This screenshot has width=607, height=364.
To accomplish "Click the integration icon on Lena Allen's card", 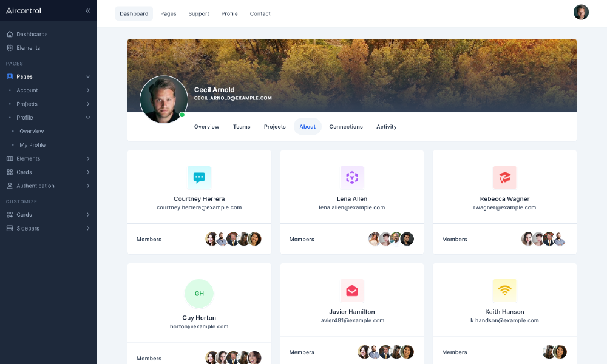I will 352,177.
